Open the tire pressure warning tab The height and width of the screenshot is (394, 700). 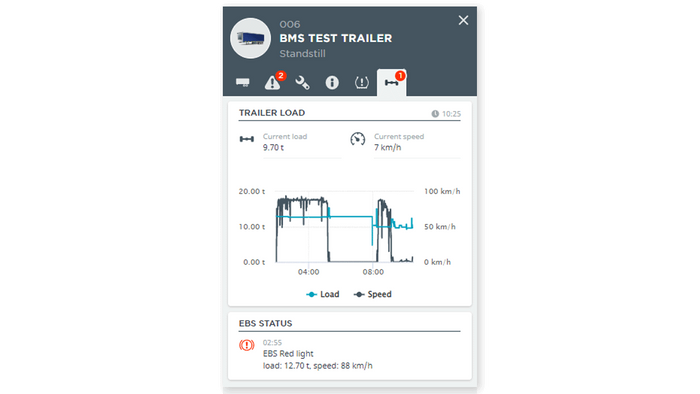(x=362, y=83)
